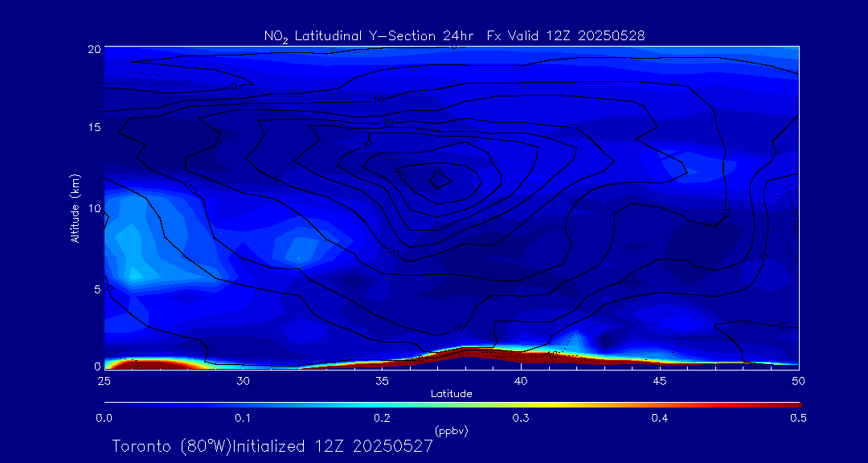Click the latitude axis tick label "45"
The image size is (868, 463).
659,381
